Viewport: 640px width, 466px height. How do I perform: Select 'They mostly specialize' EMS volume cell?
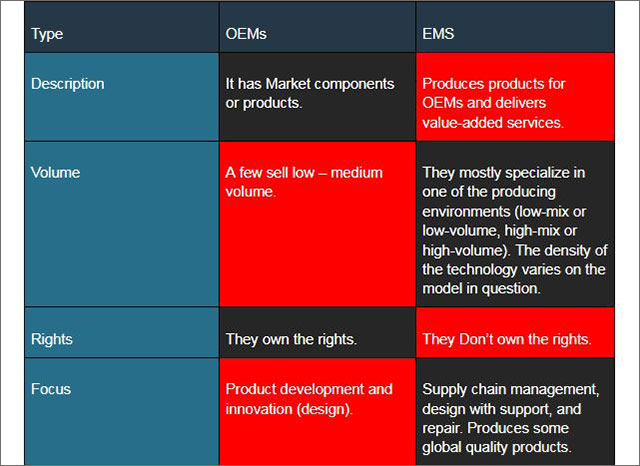[x=516, y=224]
